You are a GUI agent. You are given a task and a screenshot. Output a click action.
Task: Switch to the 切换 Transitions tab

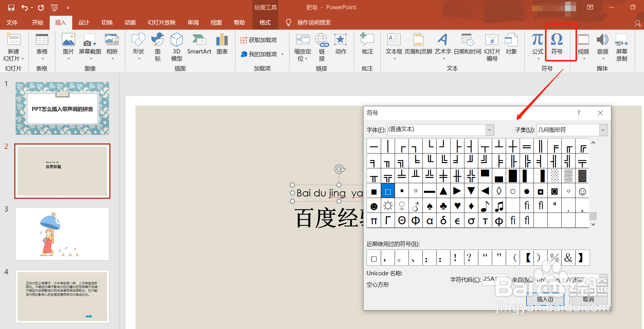tap(107, 23)
